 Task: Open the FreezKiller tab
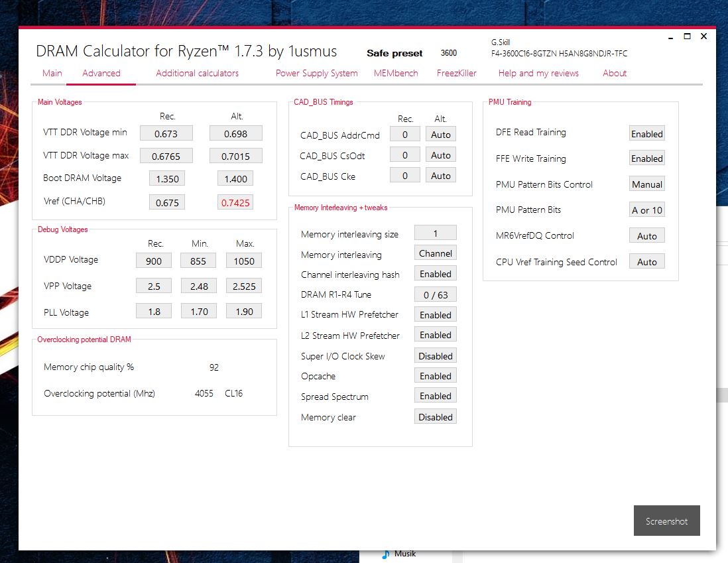(456, 73)
